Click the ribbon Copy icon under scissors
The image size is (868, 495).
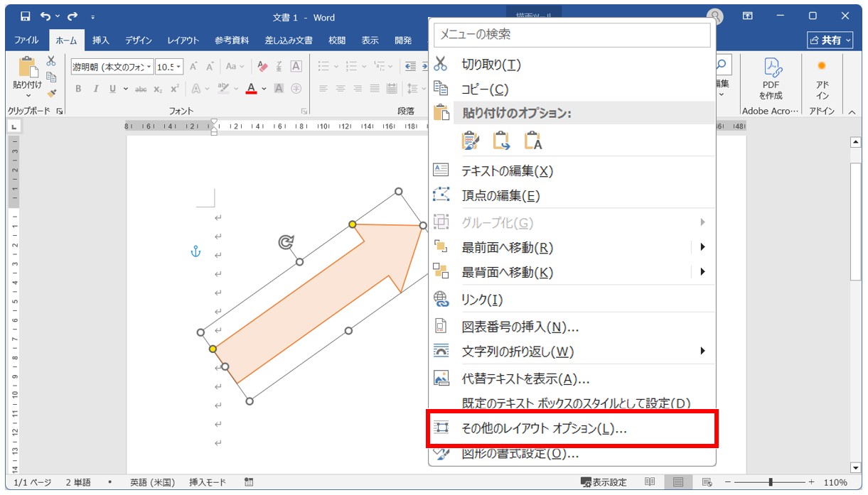51,77
